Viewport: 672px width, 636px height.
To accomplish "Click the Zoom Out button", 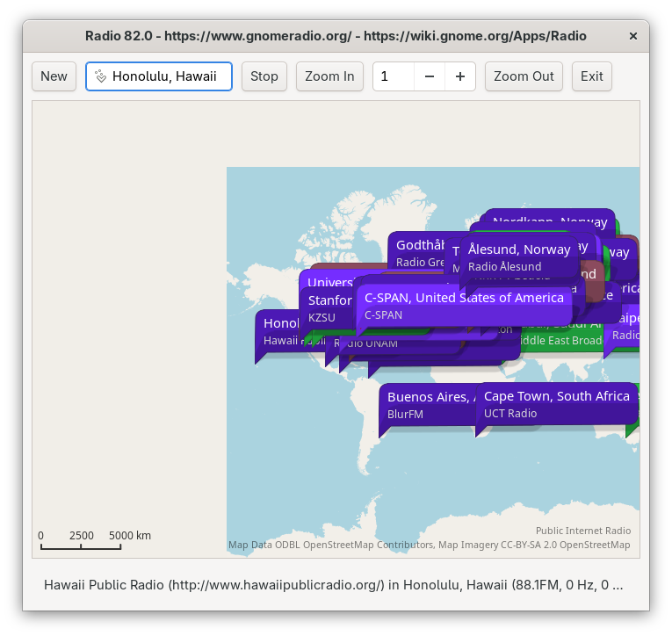I will click(x=524, y=76).
